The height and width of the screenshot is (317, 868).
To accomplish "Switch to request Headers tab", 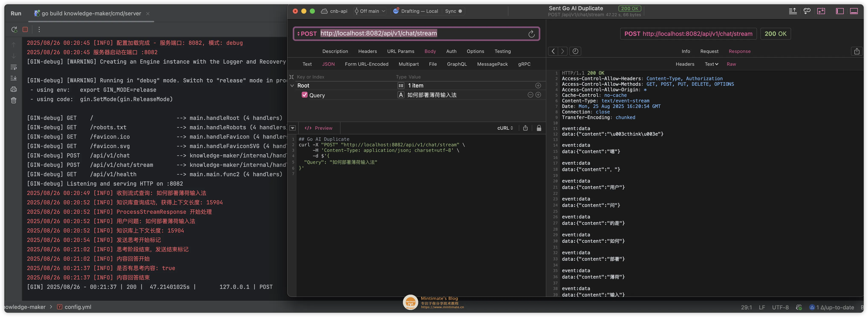I will tap(367, 51).
